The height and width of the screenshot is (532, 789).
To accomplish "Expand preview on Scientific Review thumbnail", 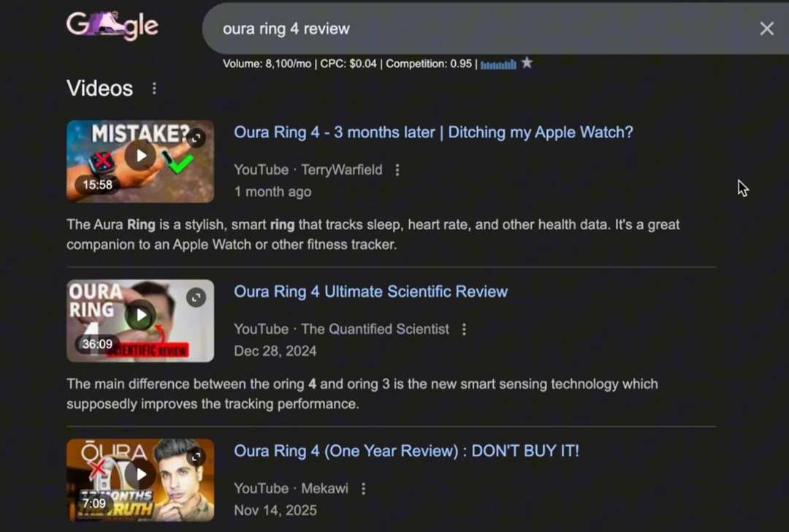I will coord(197,297).
